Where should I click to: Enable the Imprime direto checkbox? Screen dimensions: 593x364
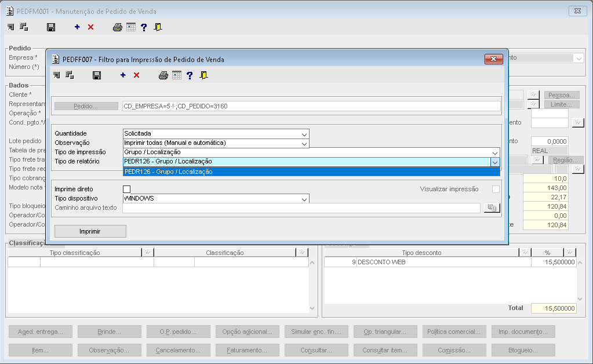[127, 189]
